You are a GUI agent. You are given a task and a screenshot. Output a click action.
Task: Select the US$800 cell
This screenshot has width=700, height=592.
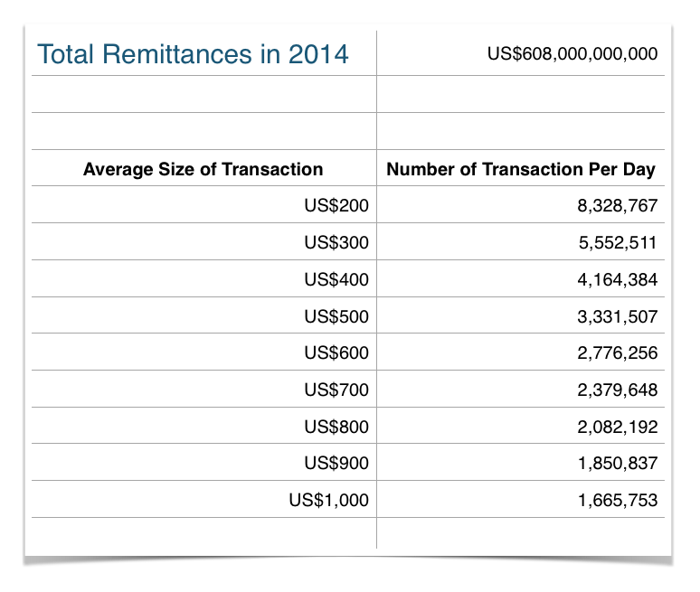pos(336,427)
